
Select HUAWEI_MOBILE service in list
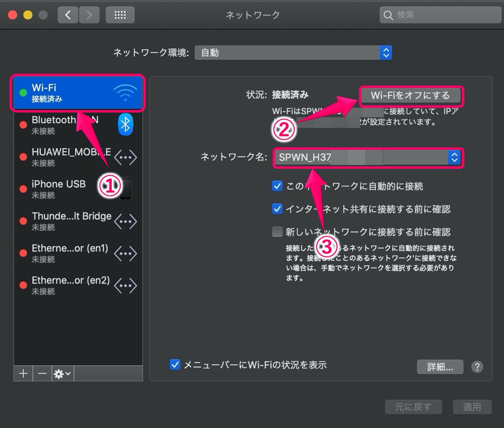click(x=78, y=157)
